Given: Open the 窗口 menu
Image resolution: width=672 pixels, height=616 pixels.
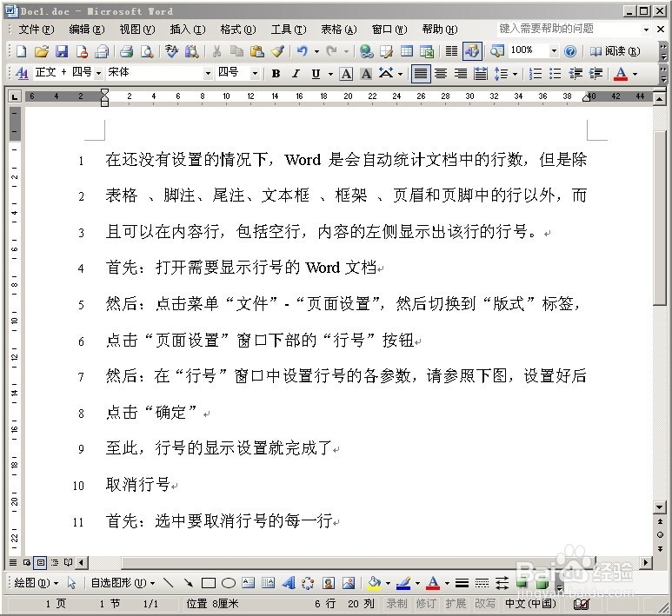Looking at the screenshot, I should [x=389, y=30].
